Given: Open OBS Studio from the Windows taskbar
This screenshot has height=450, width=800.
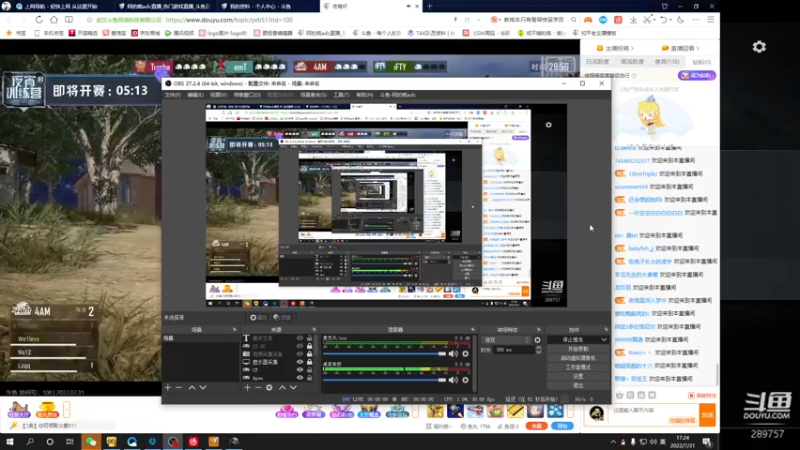Looking at the screenshot, I should [x=173, y=441].
